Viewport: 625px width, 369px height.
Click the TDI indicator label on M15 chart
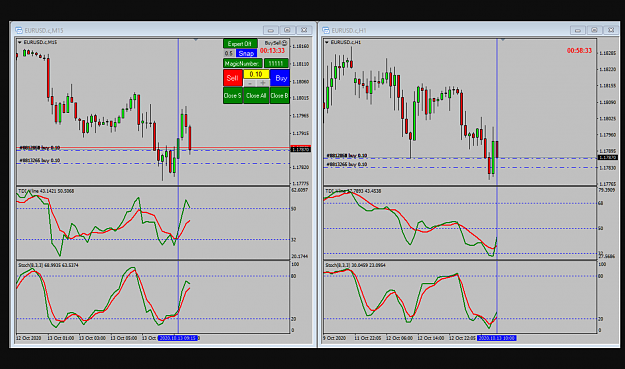46,191
